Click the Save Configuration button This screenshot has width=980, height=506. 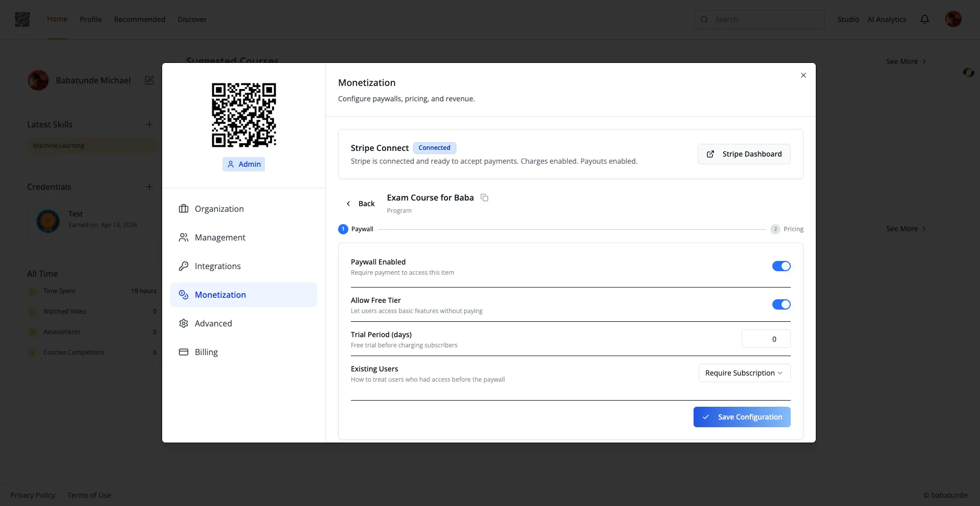742,417
